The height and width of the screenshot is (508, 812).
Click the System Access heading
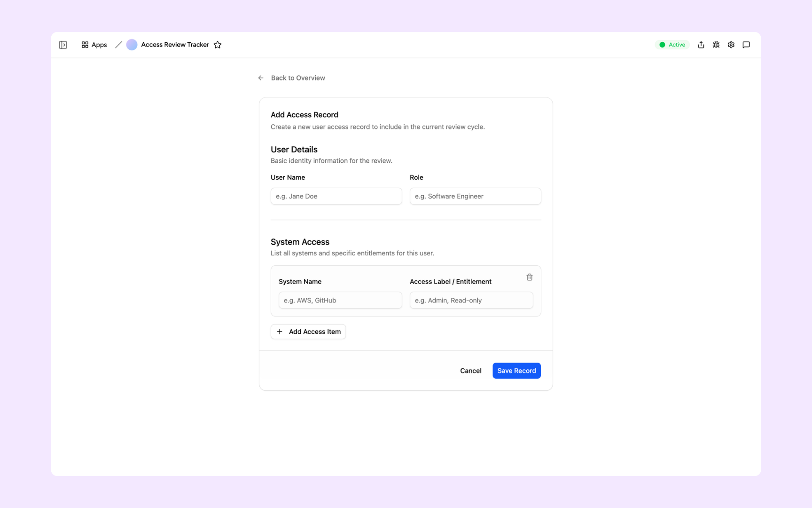(x=300, y=242)
